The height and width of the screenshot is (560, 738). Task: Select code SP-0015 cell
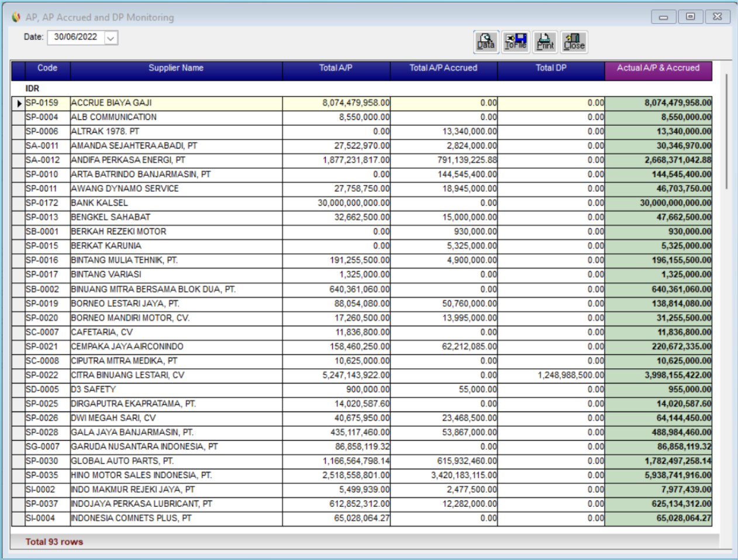47,246
